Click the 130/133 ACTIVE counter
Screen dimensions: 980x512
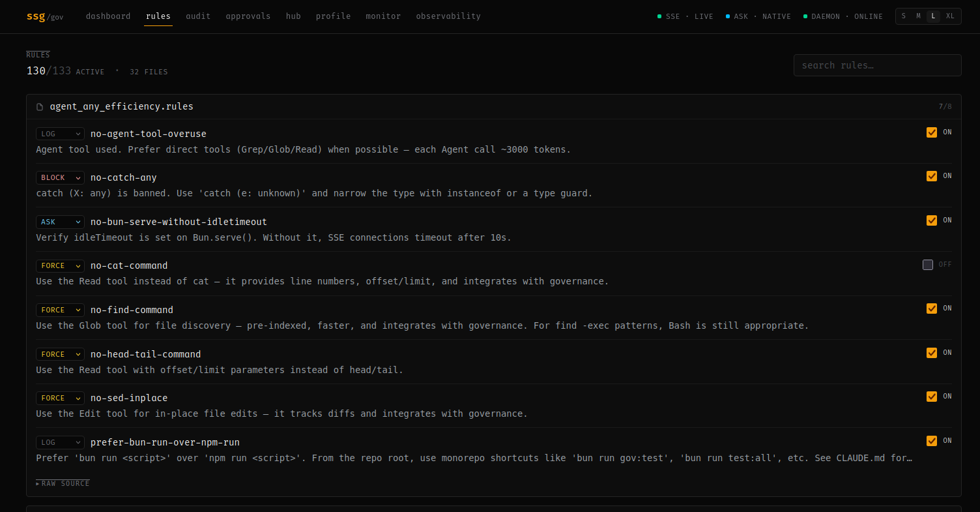tap(65, 71)
